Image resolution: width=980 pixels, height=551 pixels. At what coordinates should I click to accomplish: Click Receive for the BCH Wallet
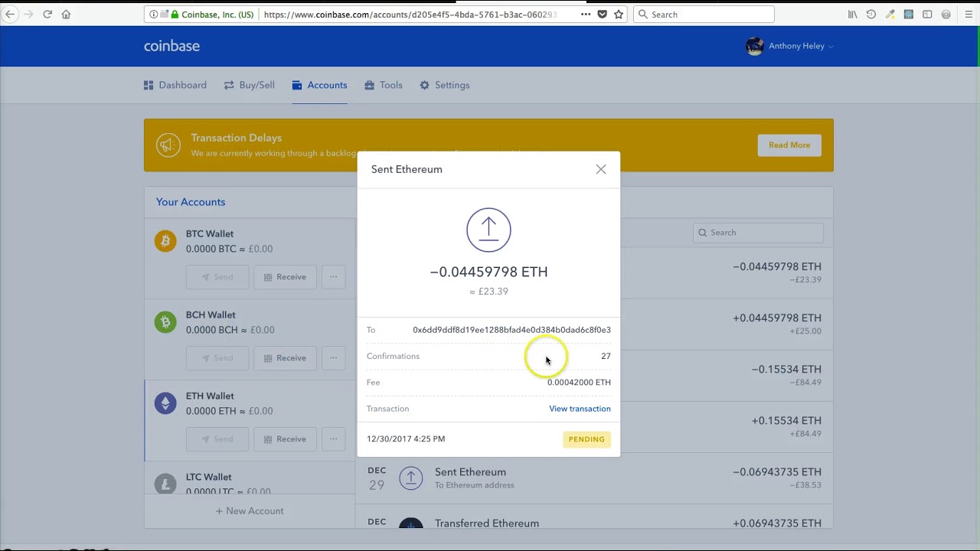tap(285, 358)
